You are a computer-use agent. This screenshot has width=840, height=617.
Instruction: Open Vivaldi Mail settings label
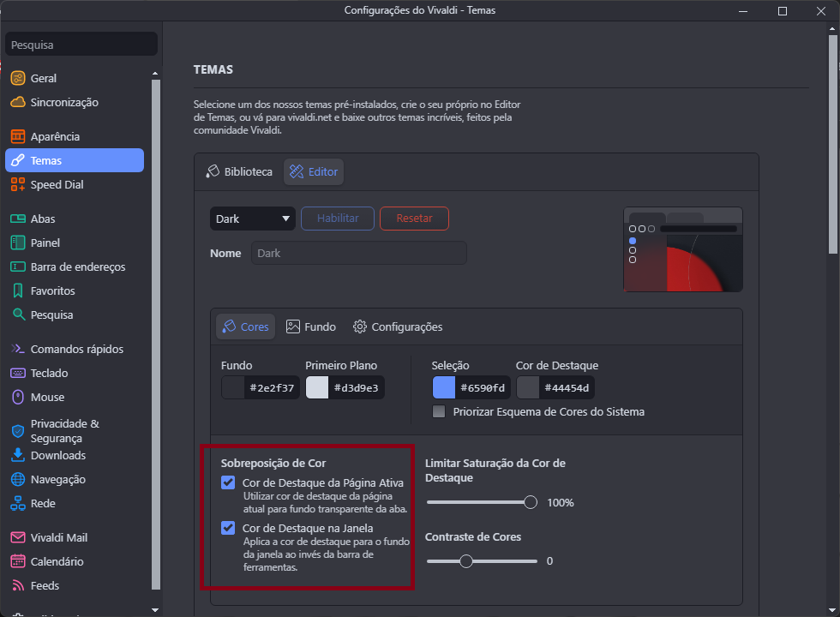pos(59,537)
